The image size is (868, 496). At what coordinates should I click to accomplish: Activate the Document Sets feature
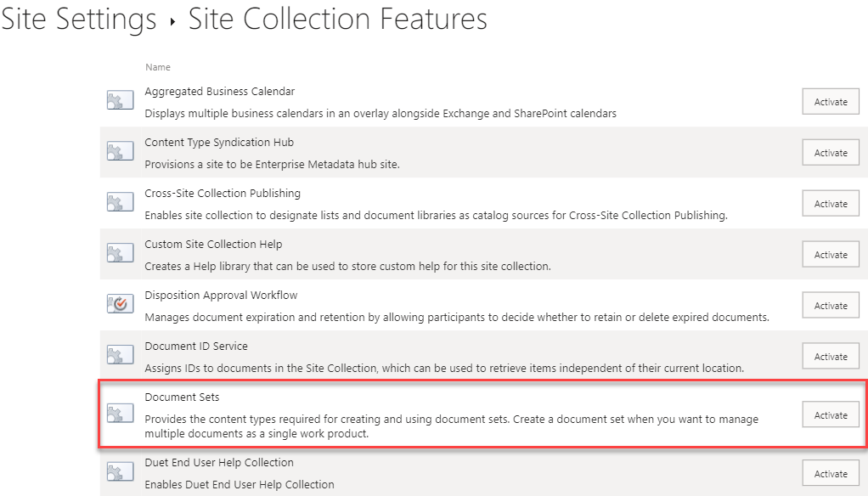pos(830,414)
